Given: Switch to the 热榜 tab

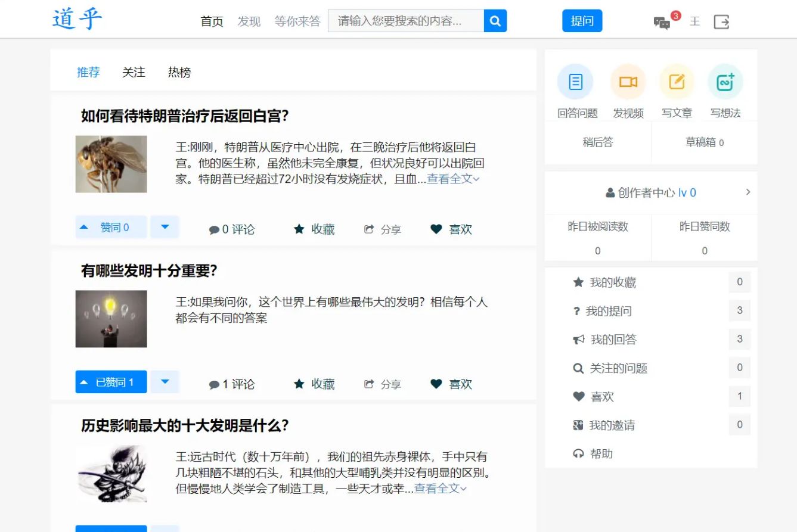Looking at the screenshot, I should pyautogui.click(x=178, y=72).
